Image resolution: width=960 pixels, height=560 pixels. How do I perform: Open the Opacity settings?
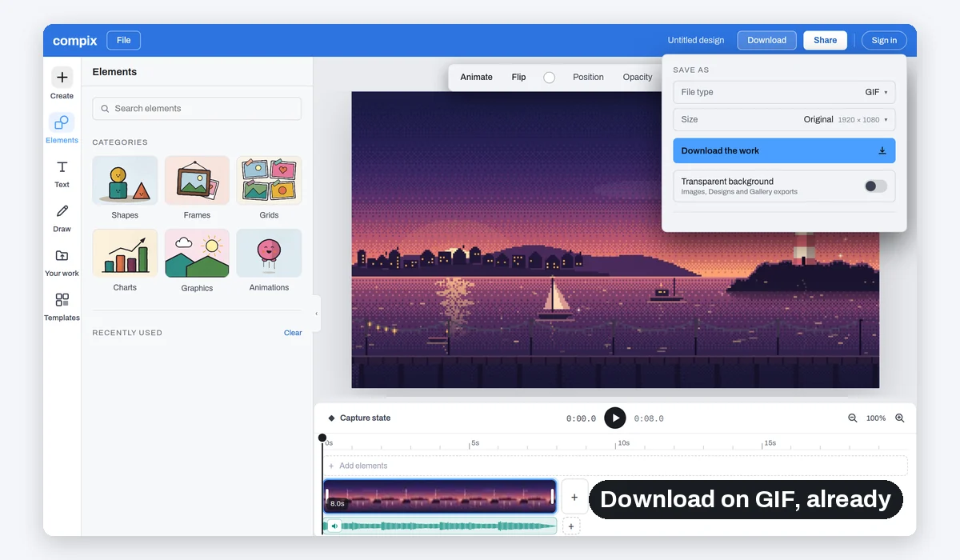638,77
